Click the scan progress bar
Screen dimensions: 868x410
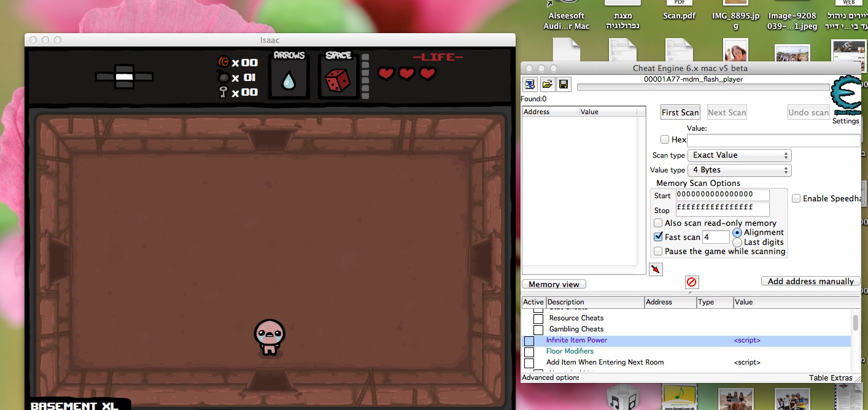click(x=703, y=87)
